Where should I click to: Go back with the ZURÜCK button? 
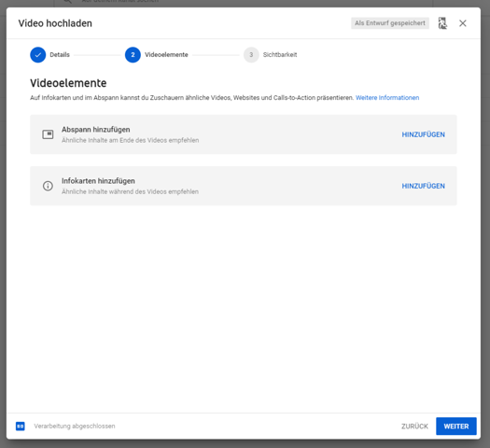414,427
